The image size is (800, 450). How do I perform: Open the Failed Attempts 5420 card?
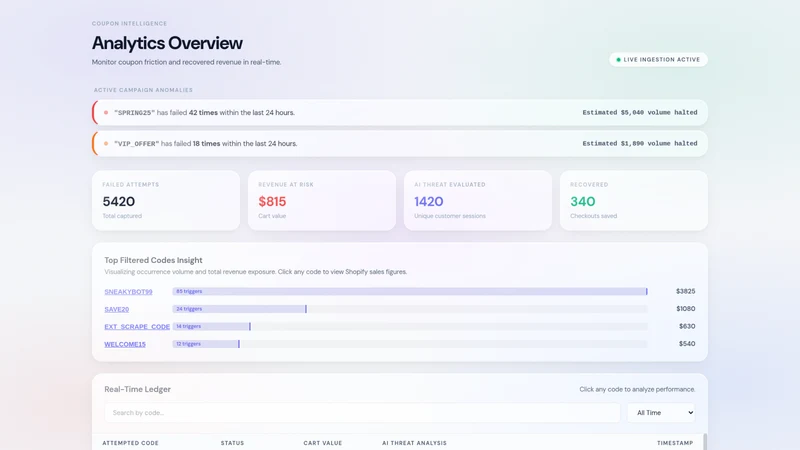click(x=166, y=201)
